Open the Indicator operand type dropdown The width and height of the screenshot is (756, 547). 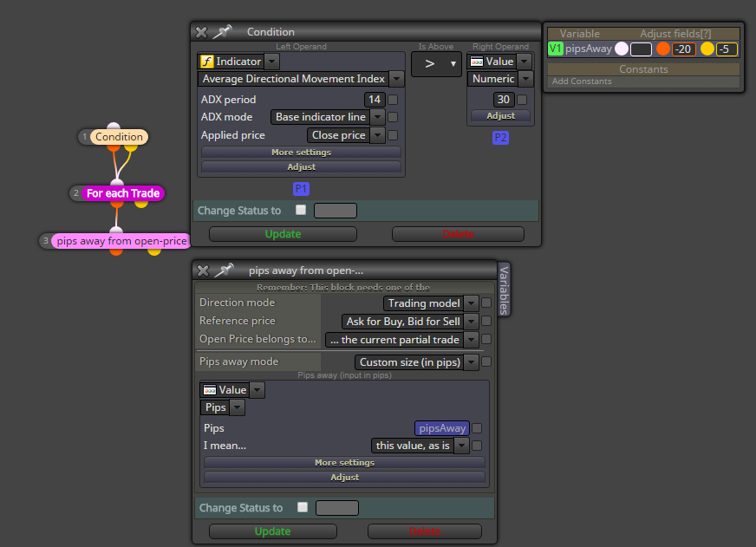click(x=272, y=62)
